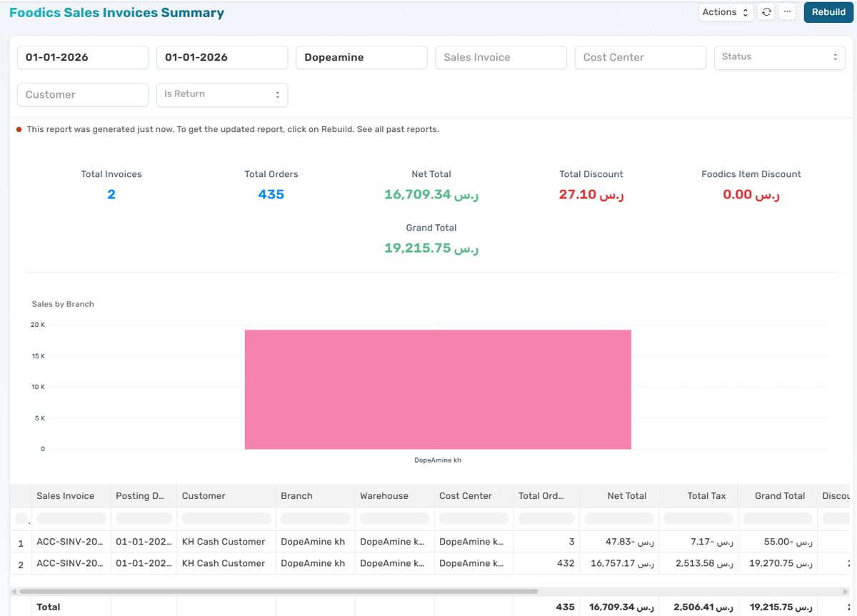
Task: Click the Sales Invoice filter field
Action: point(501,56)
